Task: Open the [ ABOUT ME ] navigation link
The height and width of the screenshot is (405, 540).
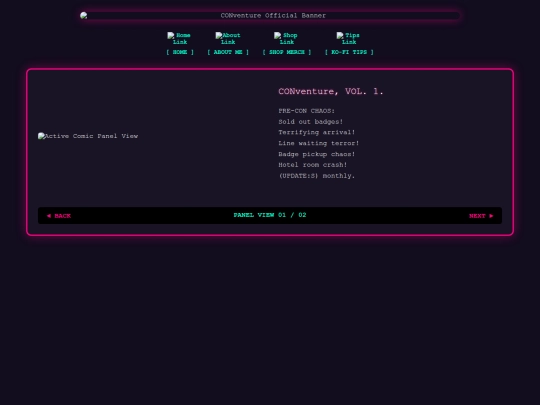Action: coord(228,52)
